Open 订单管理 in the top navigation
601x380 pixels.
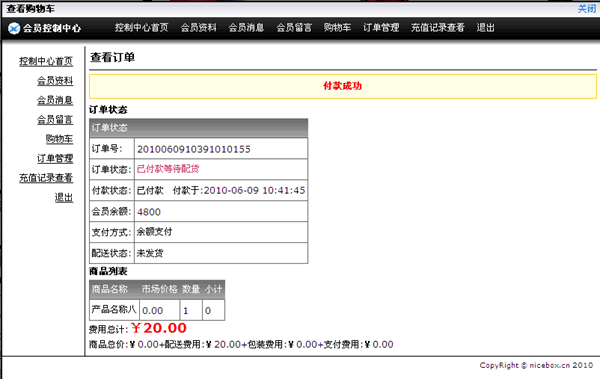(381, 28)
